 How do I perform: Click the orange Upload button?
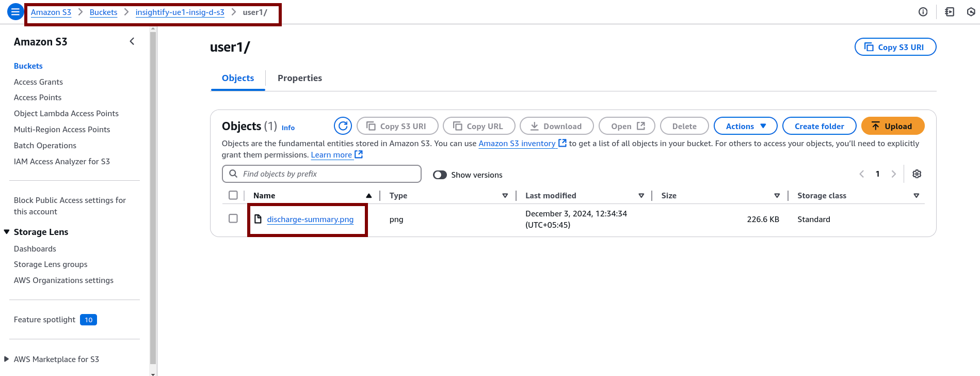892,126
